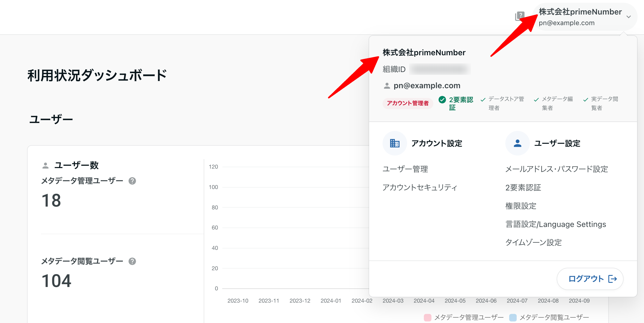Click the building icon beside アカウント設定
Screen dimensions: 644x323
395,143
